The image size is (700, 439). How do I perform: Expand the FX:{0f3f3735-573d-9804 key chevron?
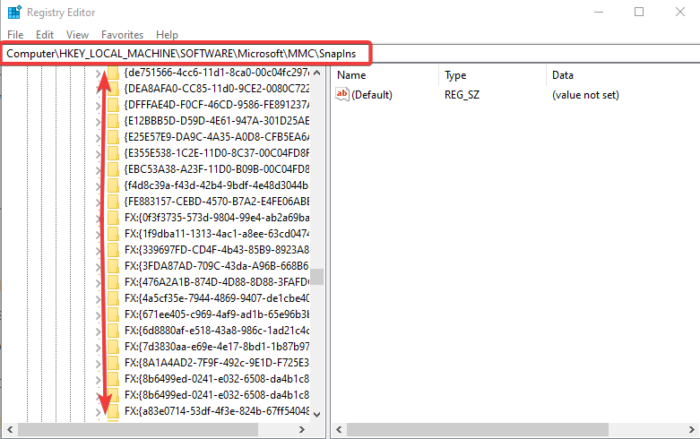[98, 218]
